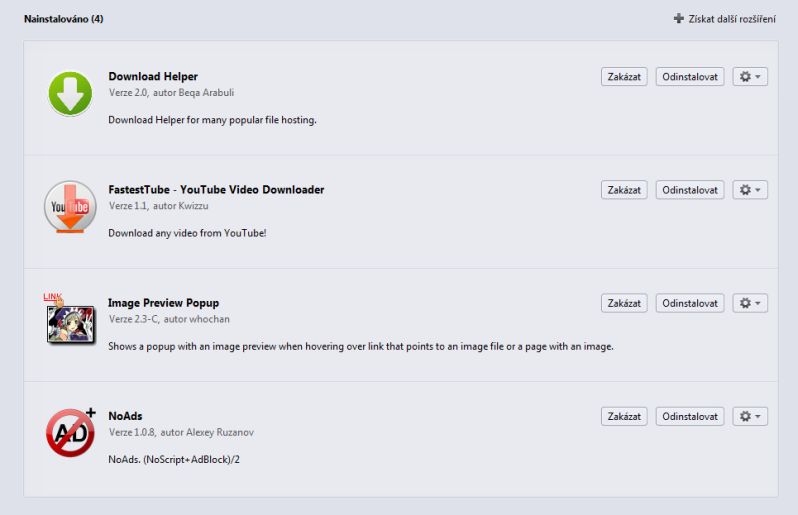Click the NoAds crossed-out AD icon
Viewport: 798px width, 515px height.
71,432
